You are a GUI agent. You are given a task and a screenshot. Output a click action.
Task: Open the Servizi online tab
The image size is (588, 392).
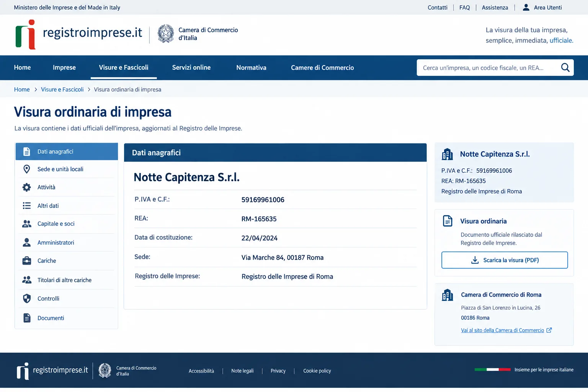pyautogui.click(x=191, y=68)
